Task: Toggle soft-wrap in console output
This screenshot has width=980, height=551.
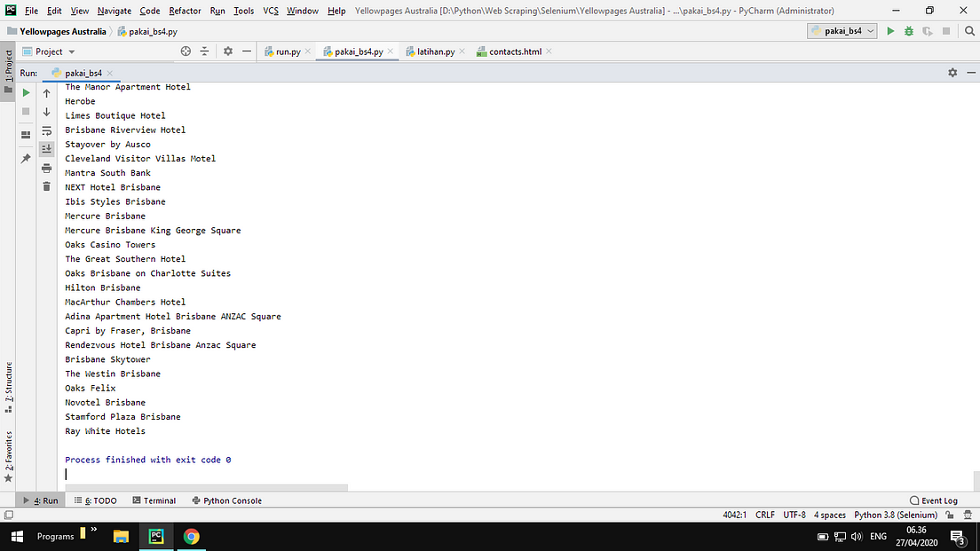Action: coord(47,130)
